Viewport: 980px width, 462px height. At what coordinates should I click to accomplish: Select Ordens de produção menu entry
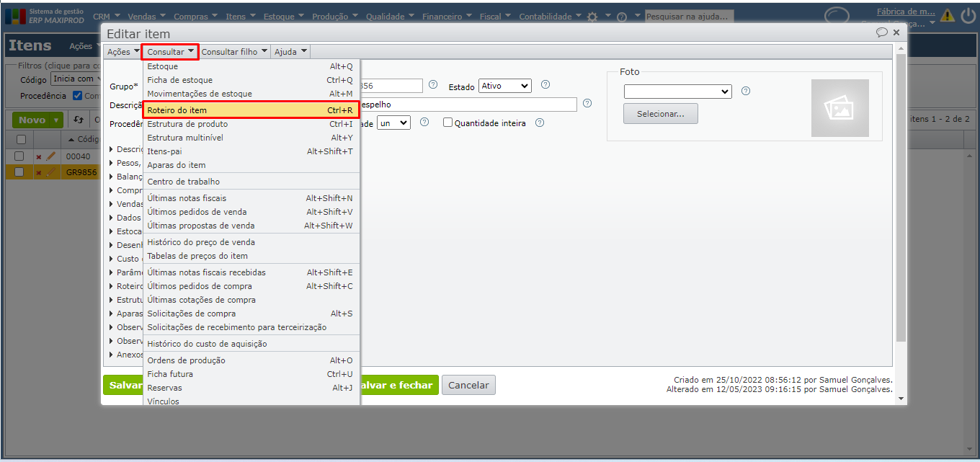click(x=251, y=360)
